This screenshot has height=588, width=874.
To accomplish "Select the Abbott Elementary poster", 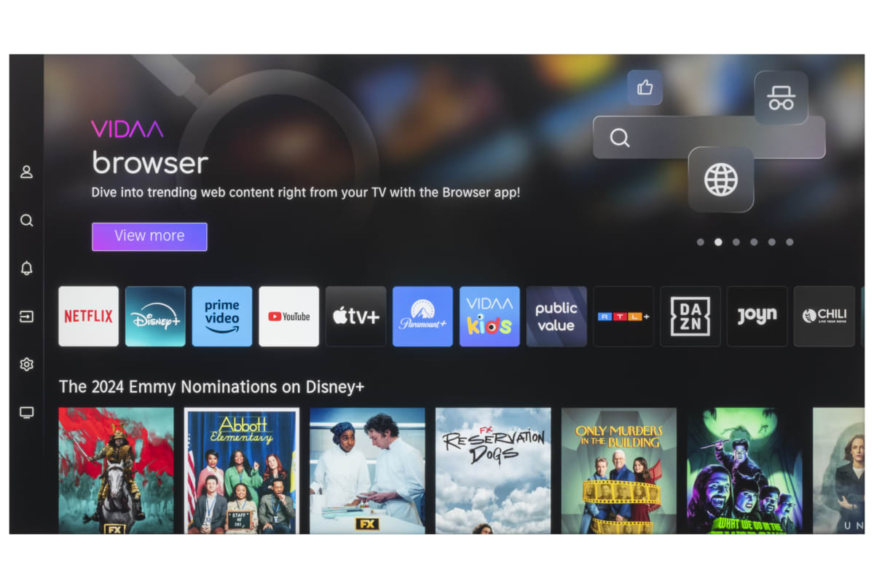I will [242, 470].
